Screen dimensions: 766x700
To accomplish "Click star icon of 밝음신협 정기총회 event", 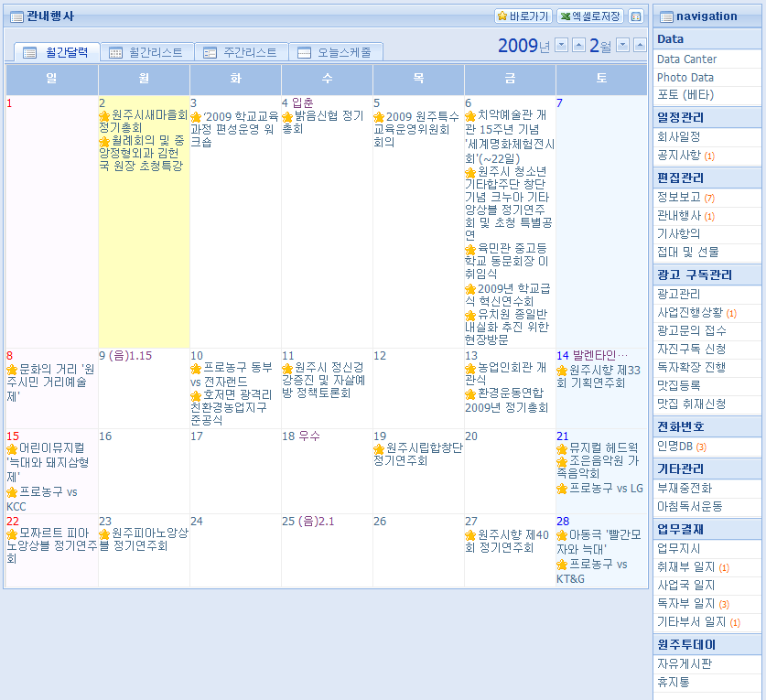I will (287, 118).
